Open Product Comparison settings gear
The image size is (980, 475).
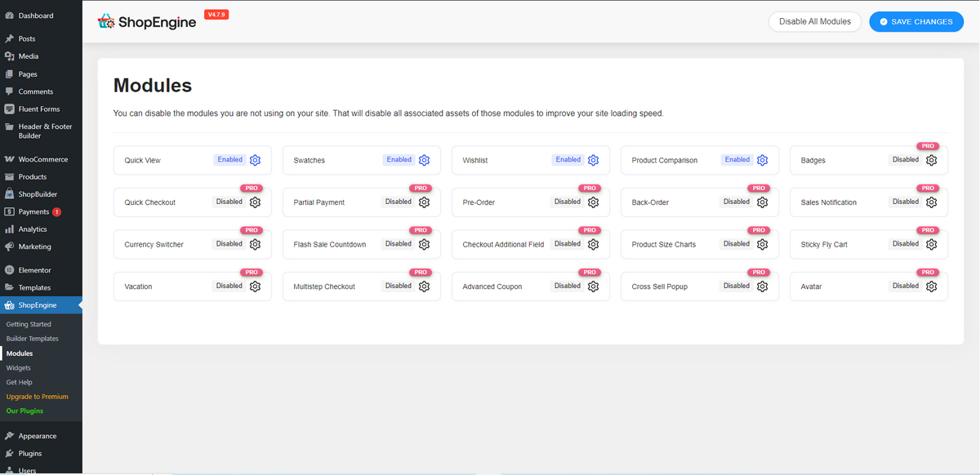(x=762, y=160)
